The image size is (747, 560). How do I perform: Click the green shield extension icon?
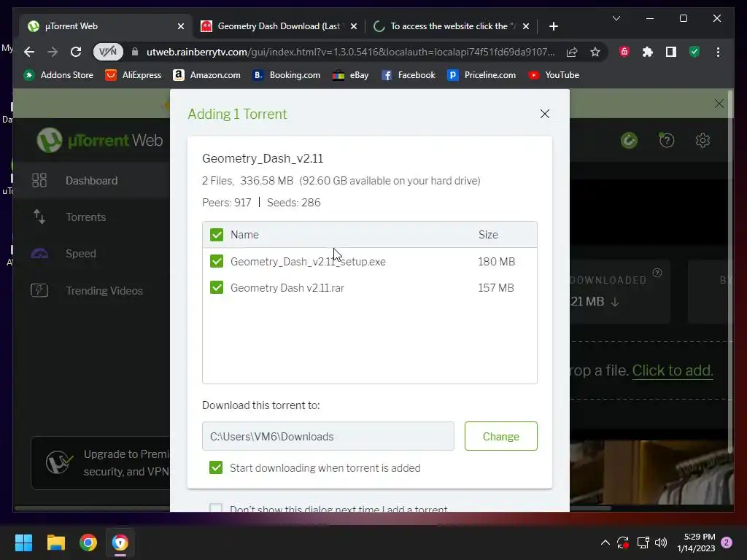pos(694,52)
